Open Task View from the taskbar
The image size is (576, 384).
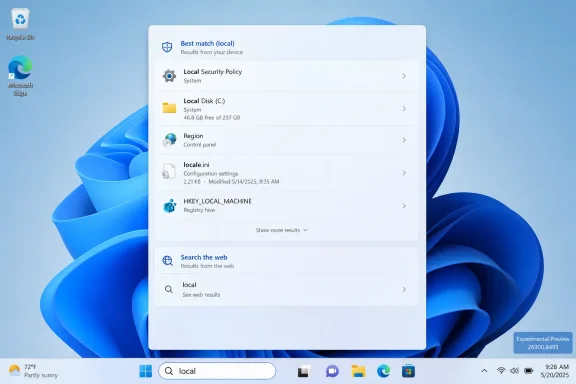pos(304,371)
